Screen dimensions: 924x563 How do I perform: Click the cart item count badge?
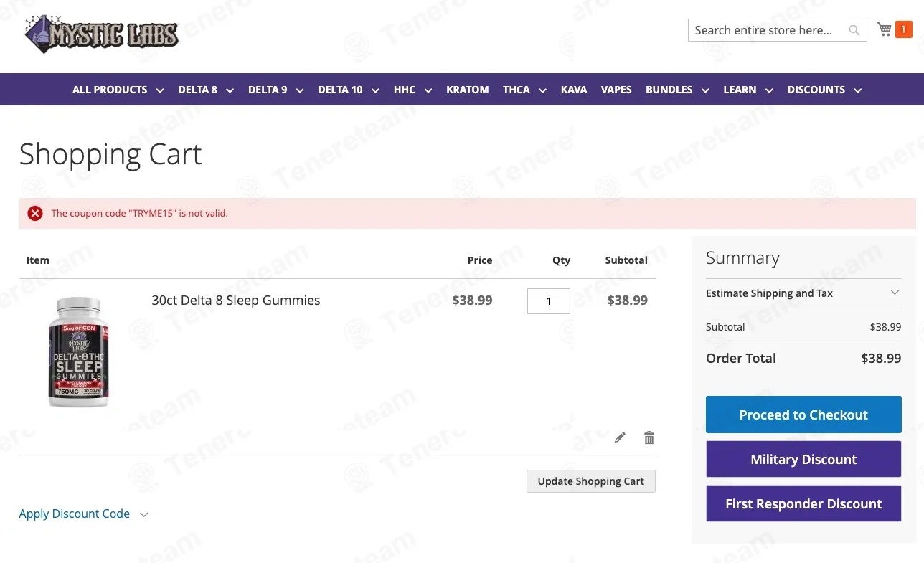[903, 29]
